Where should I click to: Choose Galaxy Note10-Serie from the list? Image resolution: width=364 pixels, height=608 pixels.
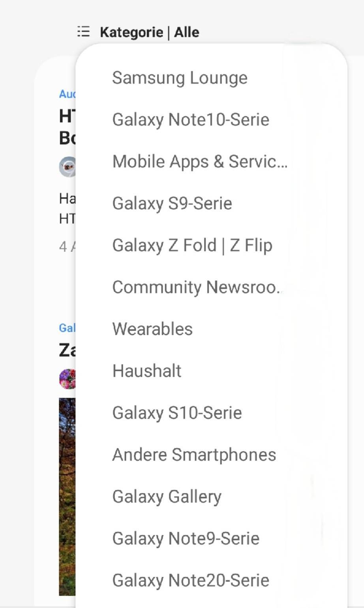(x=191, y=120)
